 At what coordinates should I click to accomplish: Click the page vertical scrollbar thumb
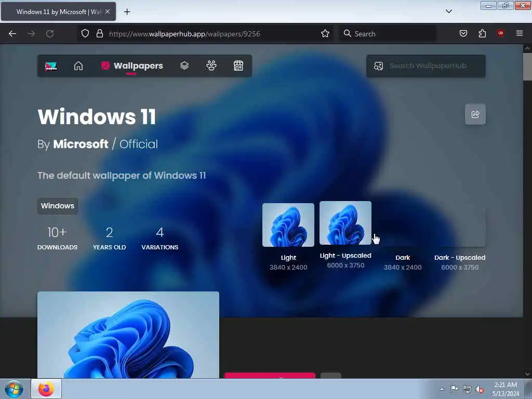[527, 67]
